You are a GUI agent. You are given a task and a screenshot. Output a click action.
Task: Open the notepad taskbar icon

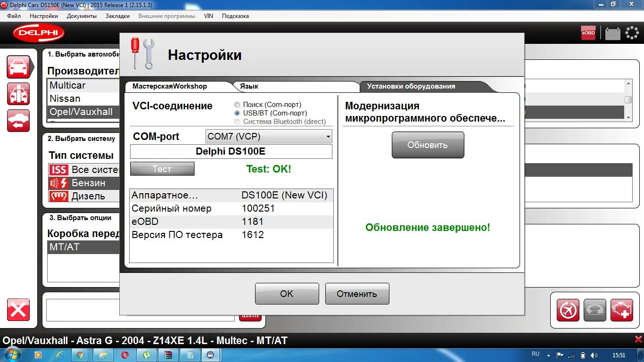[190, 354]
